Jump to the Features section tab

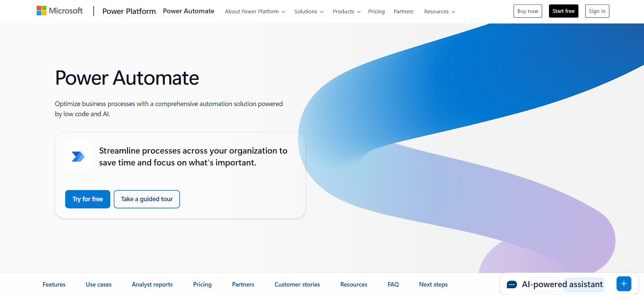(x=54, y=285)
